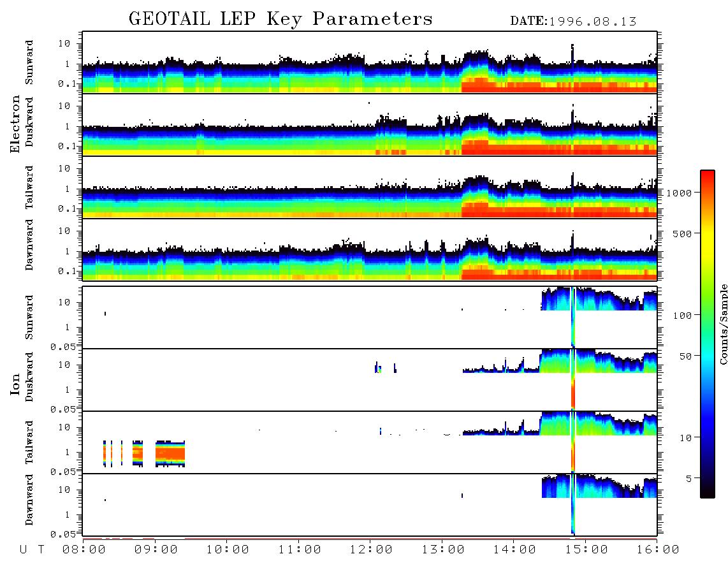Select the Ion "Duskward" axis label
The width and height of the screenshot is (728, 561).
tap(29, 377)
